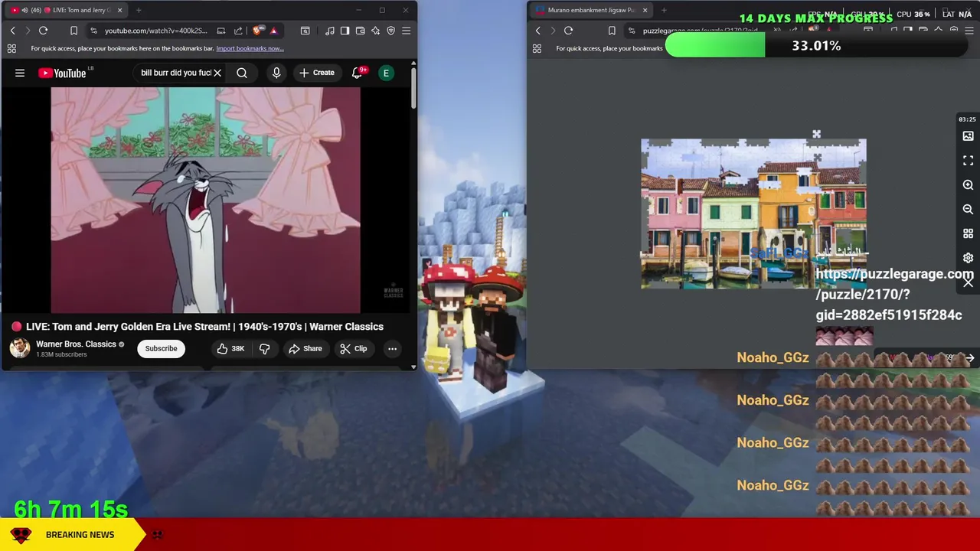Click inside the YouTube search field

(175, 73)
